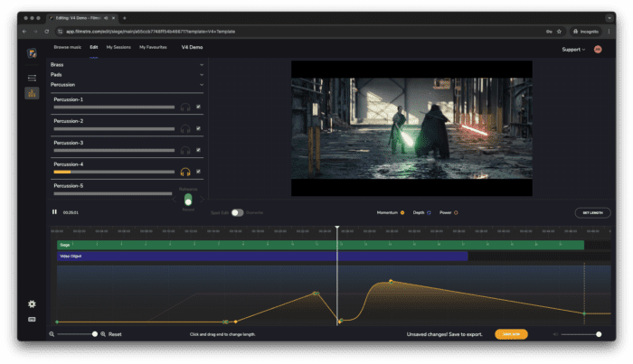Go to the Browse music tab
633x364 pixels.
68,46
